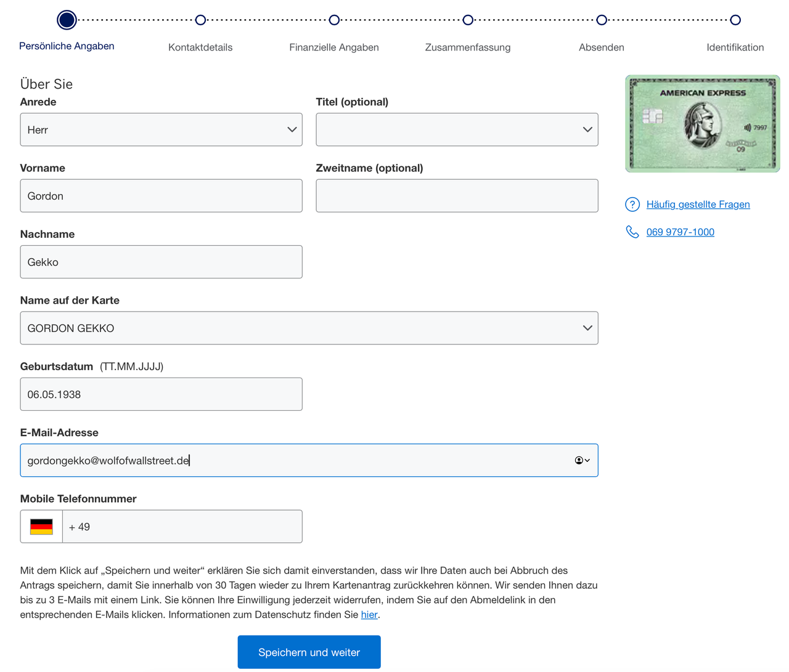The image size is (789, 672).
Task: Click Speichern und weiter button
Action: (309, 652)
